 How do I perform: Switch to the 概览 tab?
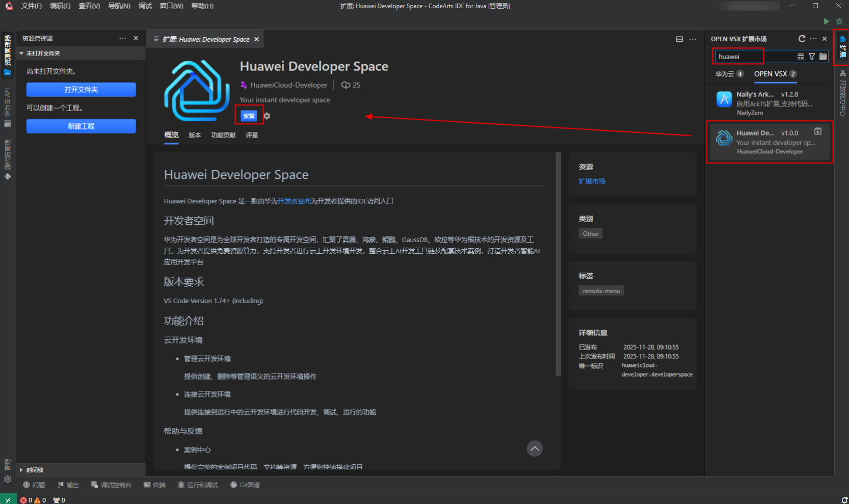pyautogui.click(x=171, y=135)
